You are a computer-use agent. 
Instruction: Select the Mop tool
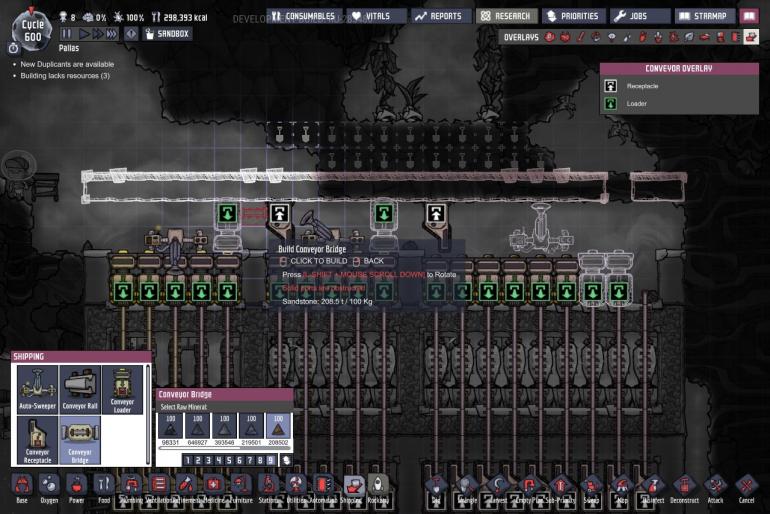click(x=622, y=488)
